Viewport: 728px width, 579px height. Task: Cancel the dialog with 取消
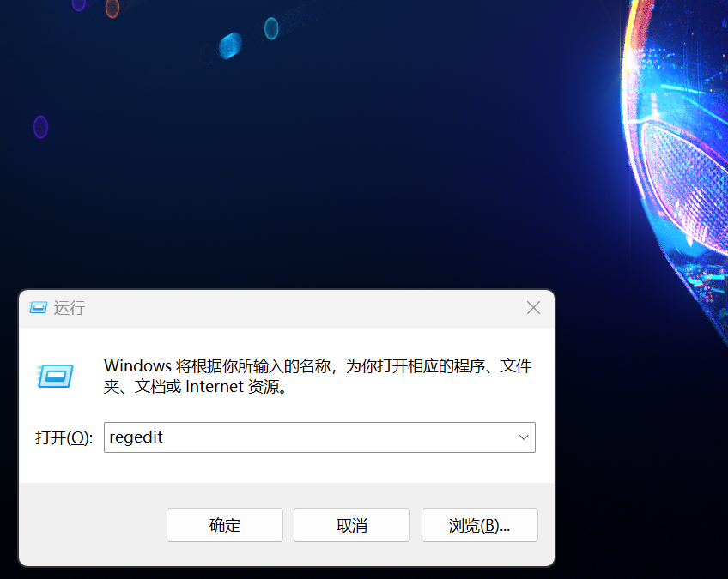tap(351, 525)
